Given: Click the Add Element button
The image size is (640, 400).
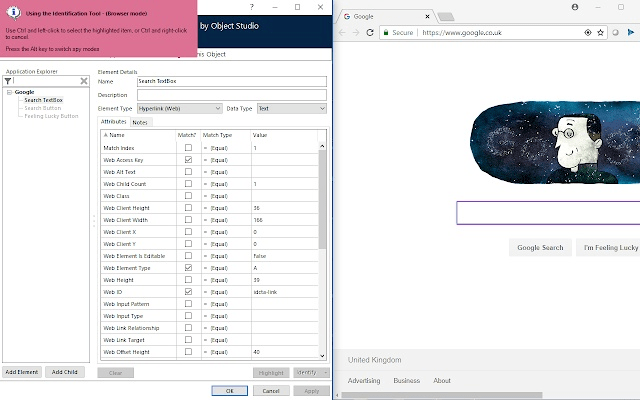Looking at the screenshot, I should (22, 372).
